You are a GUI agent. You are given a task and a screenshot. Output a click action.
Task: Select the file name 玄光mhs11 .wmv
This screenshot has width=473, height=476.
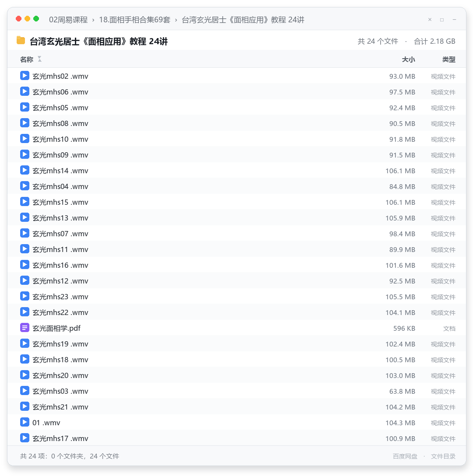(x=60, y=249)
